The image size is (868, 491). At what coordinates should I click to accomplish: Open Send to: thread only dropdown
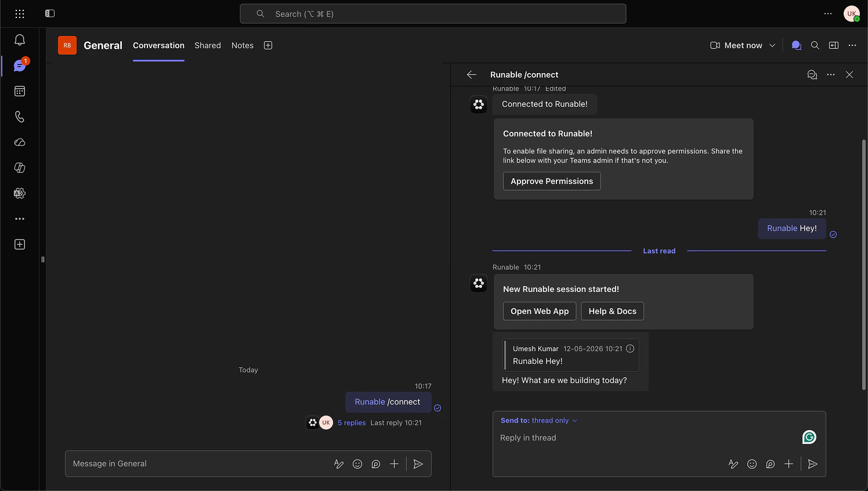(539, 420)
